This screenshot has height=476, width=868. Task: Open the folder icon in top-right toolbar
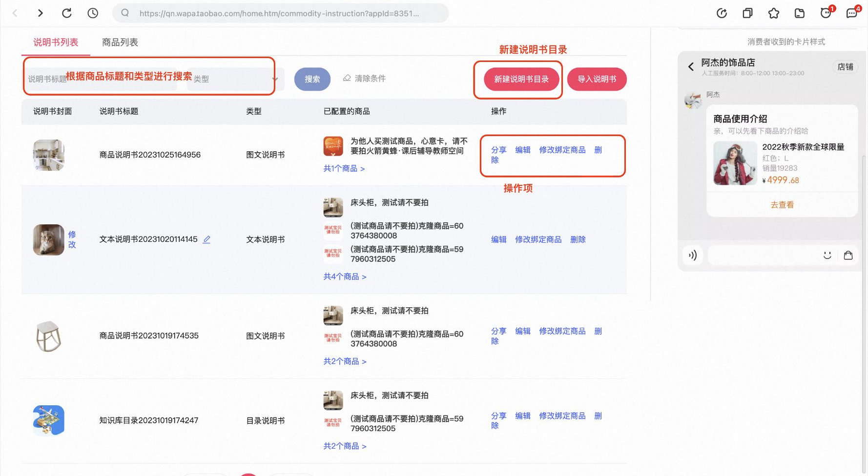coord(800,13)
